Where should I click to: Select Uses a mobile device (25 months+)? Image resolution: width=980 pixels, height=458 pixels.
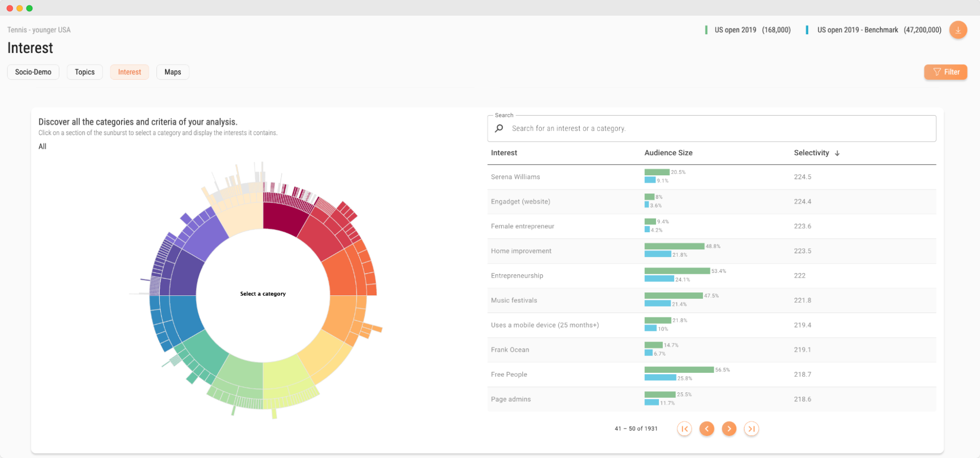pyautogui.click(x=545, y=325)
